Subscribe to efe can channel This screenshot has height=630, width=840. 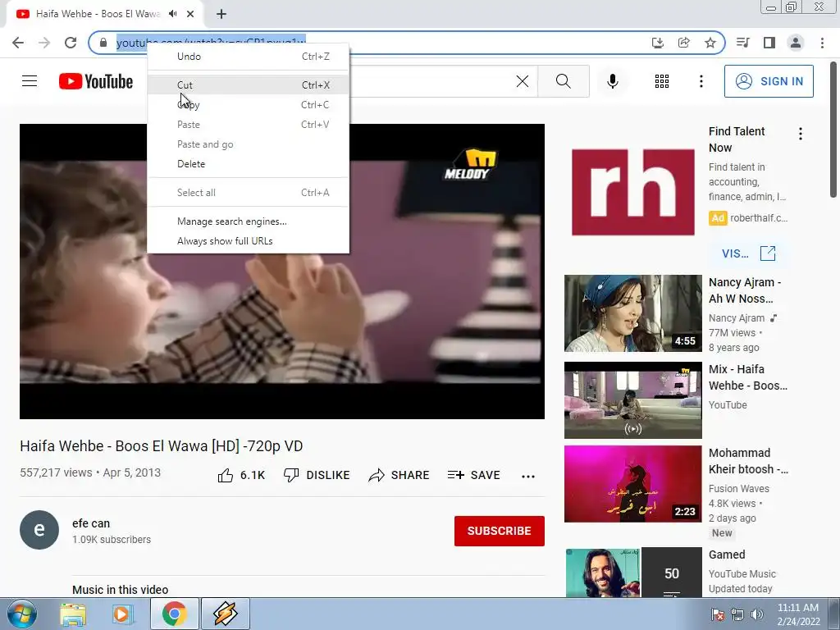(500, 531)
